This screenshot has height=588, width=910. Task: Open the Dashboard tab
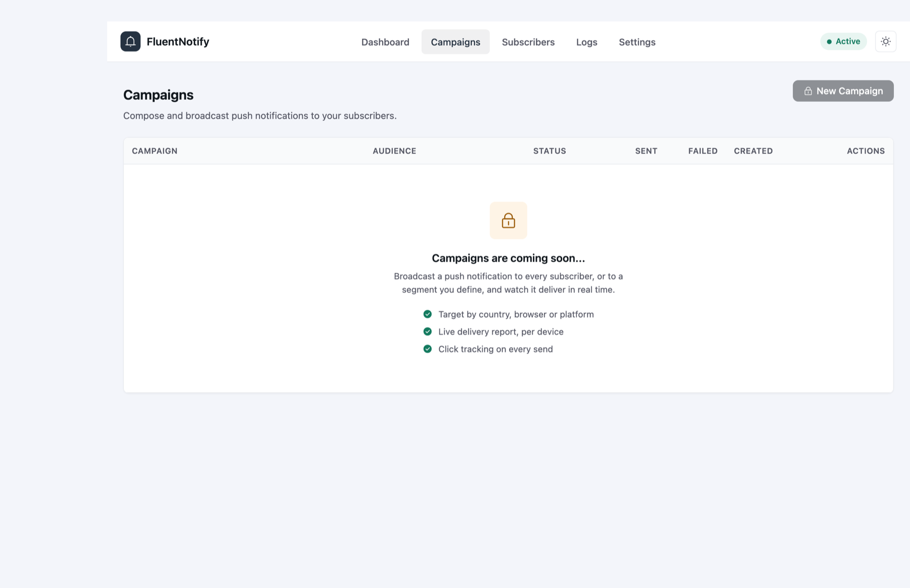385,42
